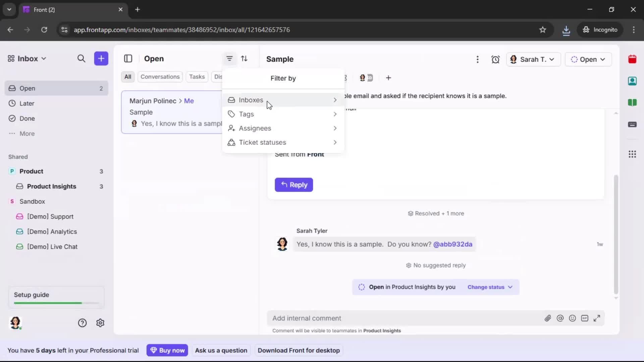644x362 pixels.
Task: Open the sort order control next to filter
Action: point(245,58)
